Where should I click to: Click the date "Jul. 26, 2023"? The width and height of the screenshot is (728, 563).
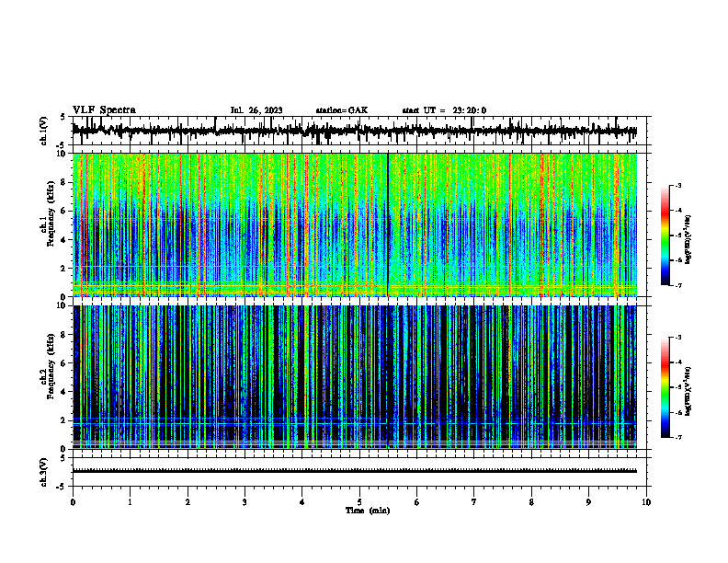pos(256,110)
